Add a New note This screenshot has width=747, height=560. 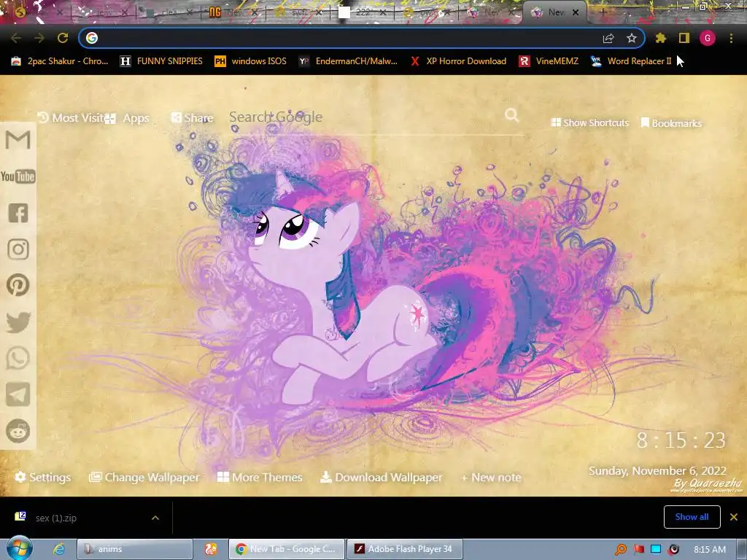click(x=491, y=477)
